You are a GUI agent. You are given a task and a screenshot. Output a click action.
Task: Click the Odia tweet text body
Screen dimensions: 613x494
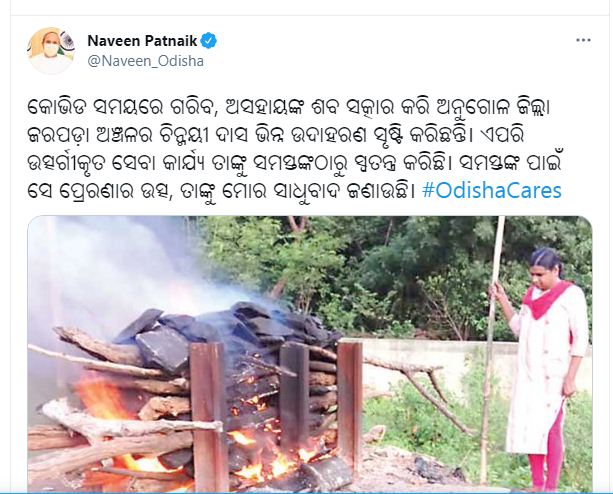point(294,149)
